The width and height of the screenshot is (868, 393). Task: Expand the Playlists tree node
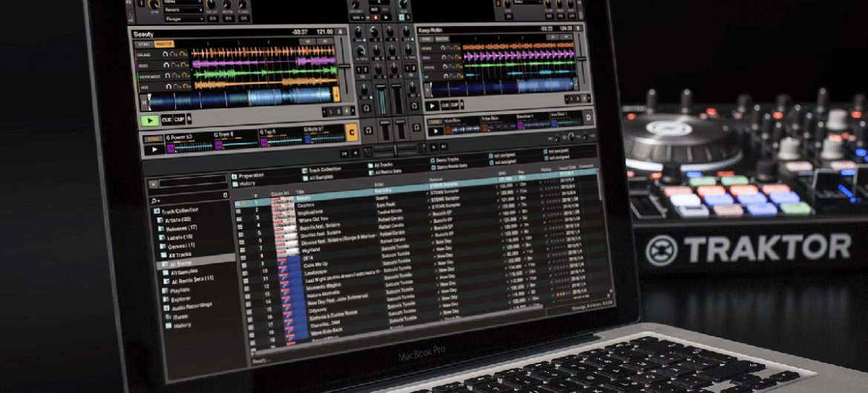(166, 290)
